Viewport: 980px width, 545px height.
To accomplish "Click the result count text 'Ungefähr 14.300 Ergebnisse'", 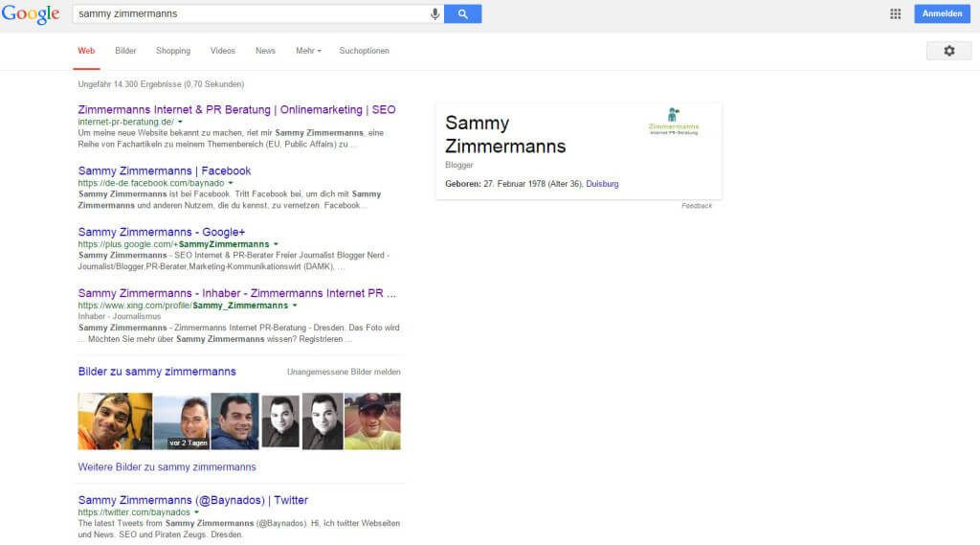I will [129, 84].
